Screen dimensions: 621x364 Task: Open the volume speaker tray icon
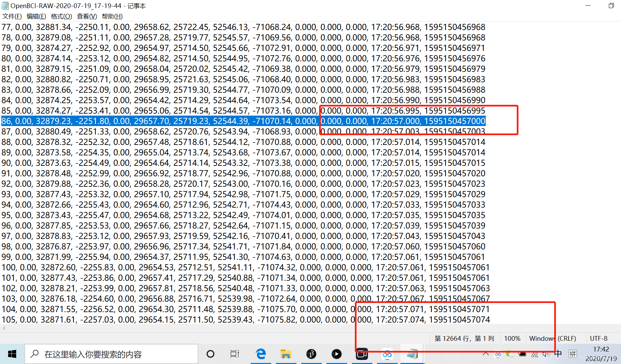click(546, 354)
